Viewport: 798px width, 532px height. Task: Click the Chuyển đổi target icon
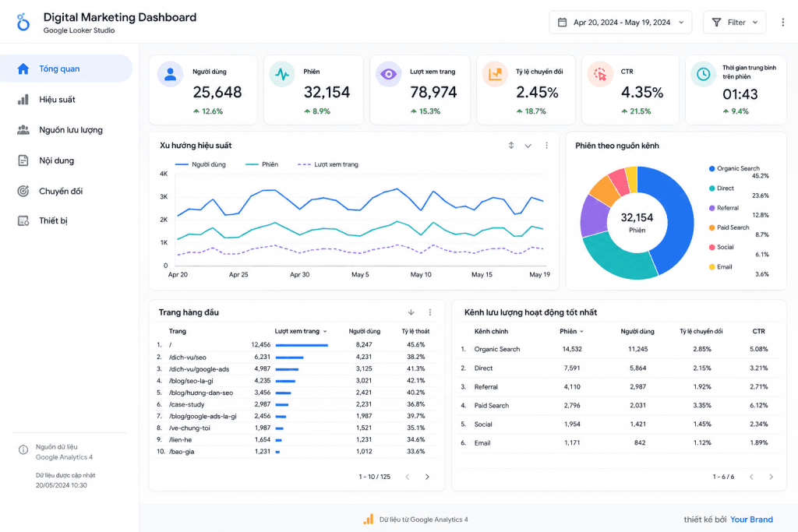point(23,192)
